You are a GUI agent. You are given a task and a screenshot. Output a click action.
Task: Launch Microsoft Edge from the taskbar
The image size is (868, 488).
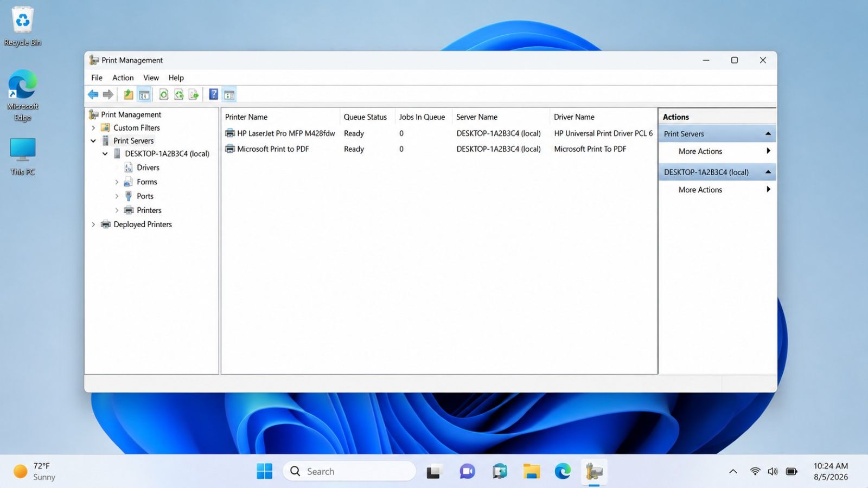point(563,471)
